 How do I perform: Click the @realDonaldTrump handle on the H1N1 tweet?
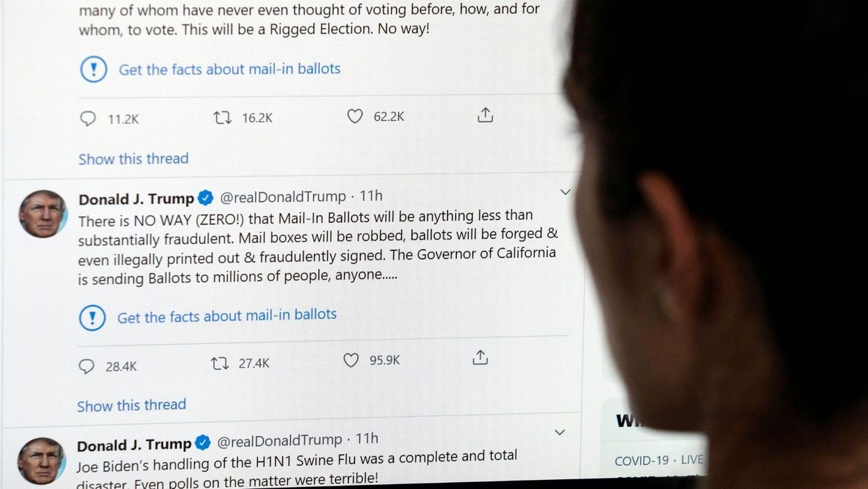point(280,440)
